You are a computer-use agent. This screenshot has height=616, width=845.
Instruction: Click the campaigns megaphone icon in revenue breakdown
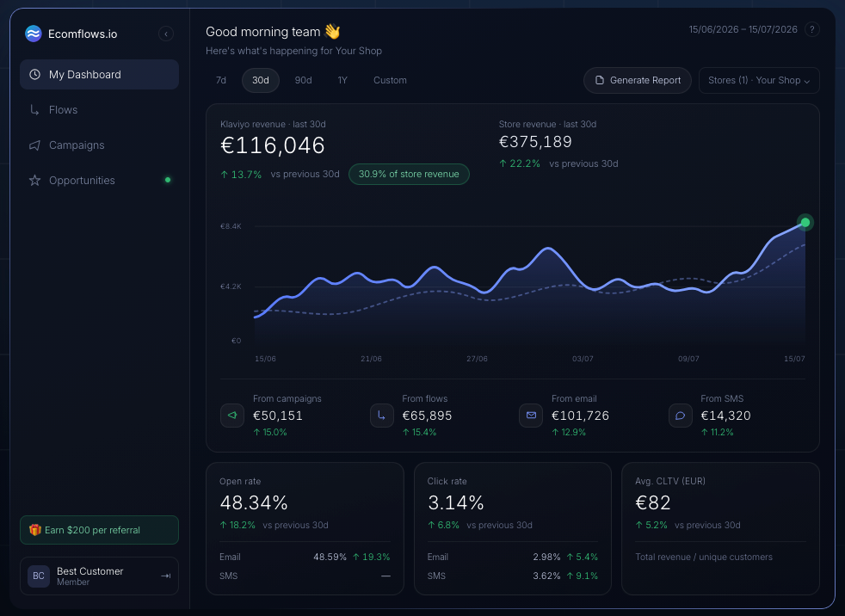click(x=232, y=416)
